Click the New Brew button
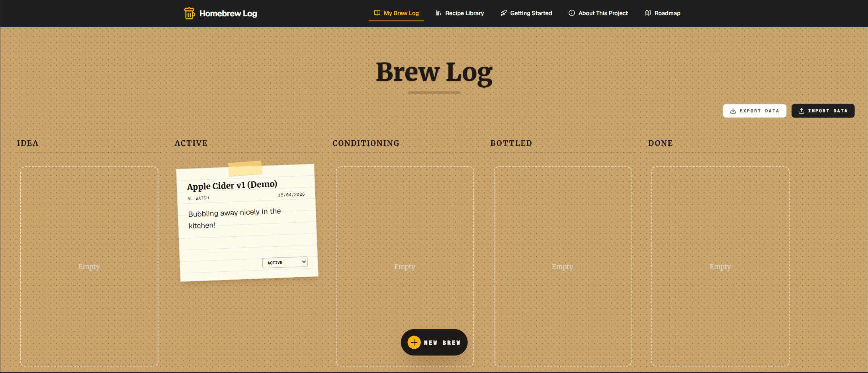 pos(434,342)
